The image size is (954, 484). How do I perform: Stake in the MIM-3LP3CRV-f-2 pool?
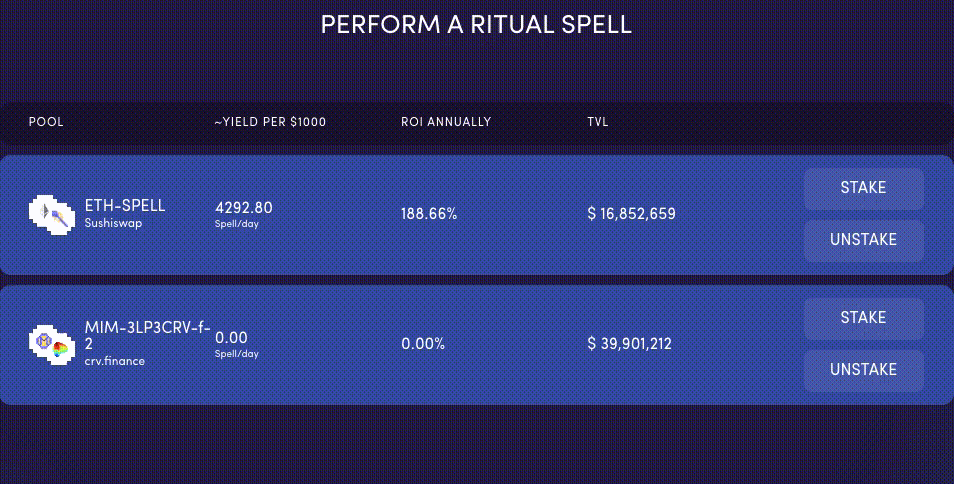(x=863, y=318)
